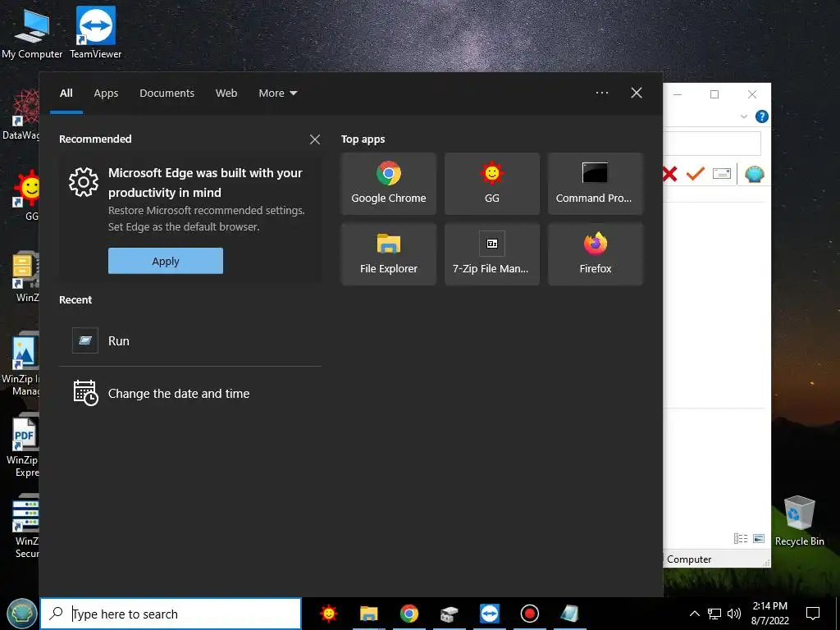The width and height of the screenshot is (840, 630).
Task: Select the WinZip Express PDF desktop shortcut
Action: [x=22, y=445]
